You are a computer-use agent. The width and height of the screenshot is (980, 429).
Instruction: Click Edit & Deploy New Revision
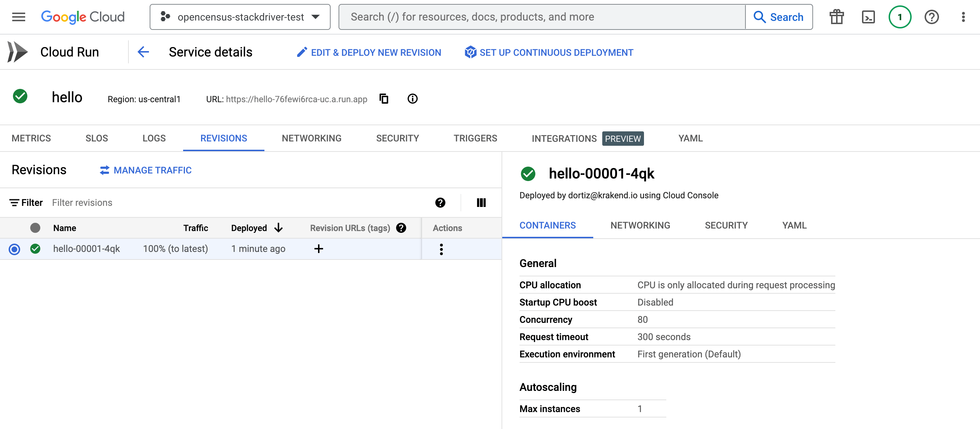click(369, 52)
